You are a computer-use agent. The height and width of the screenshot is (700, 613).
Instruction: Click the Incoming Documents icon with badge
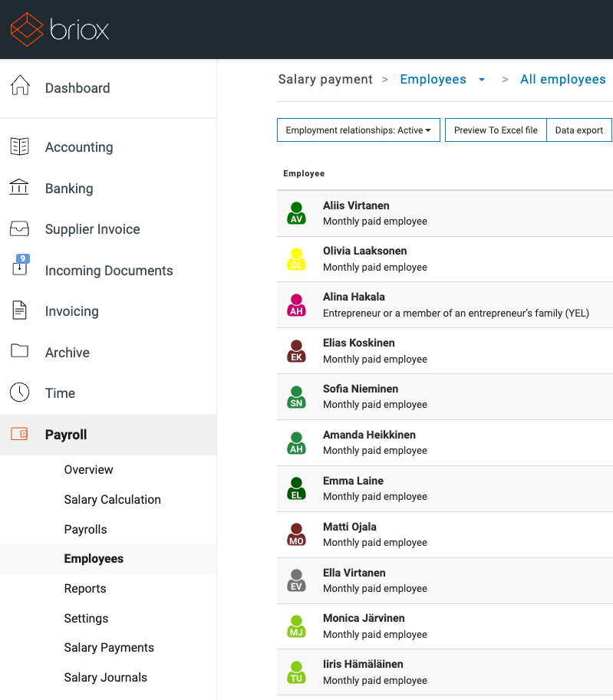click(x=20, y=268)
